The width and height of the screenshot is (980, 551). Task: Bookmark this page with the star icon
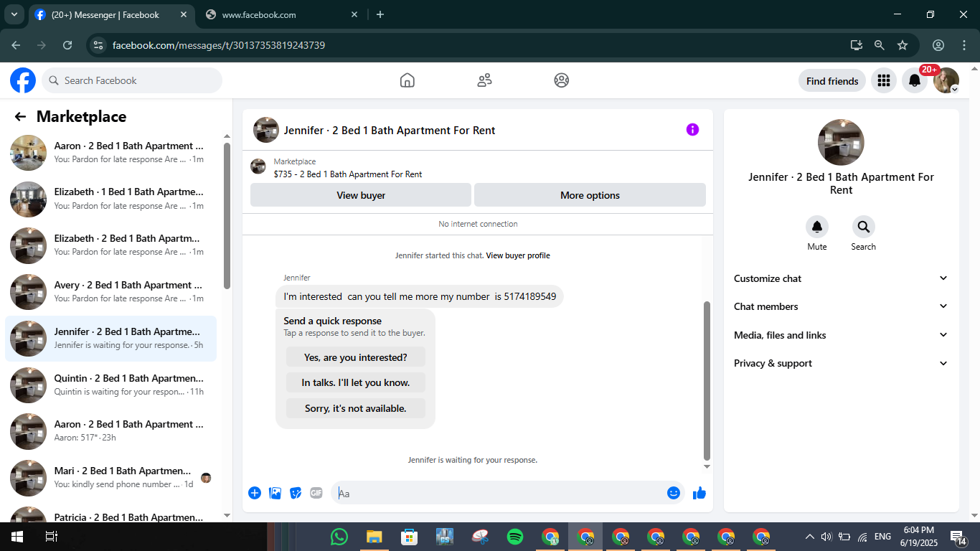pos(903,45)
